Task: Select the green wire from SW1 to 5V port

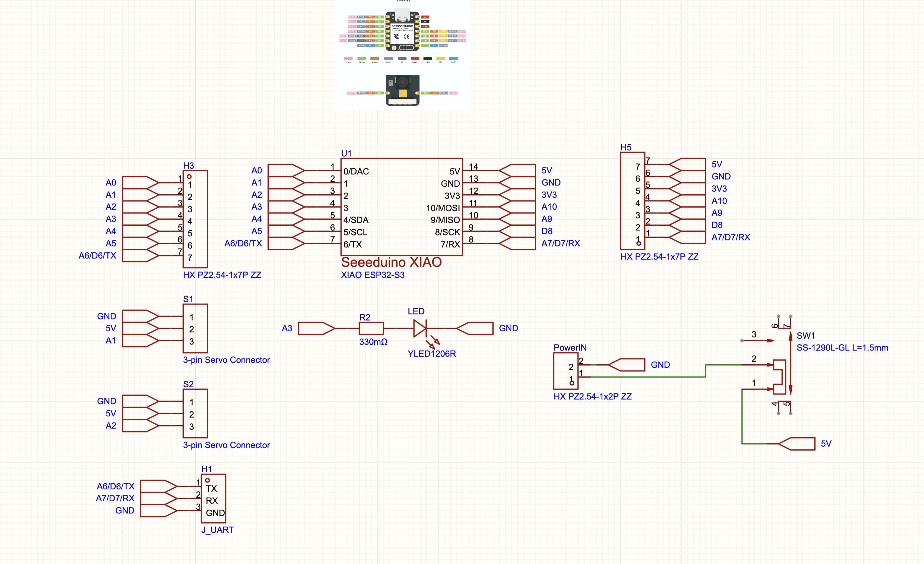Action: pyautogui.click(x=742, y=416)
